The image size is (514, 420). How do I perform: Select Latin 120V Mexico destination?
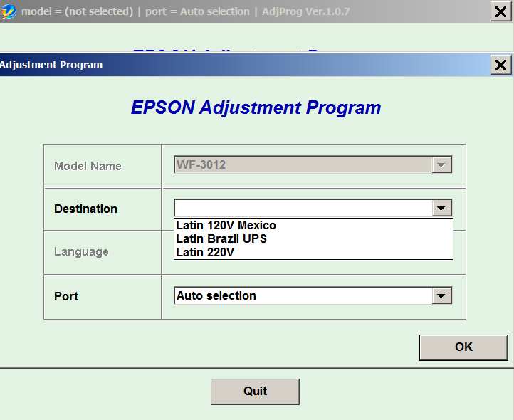(x=313, y=225)
